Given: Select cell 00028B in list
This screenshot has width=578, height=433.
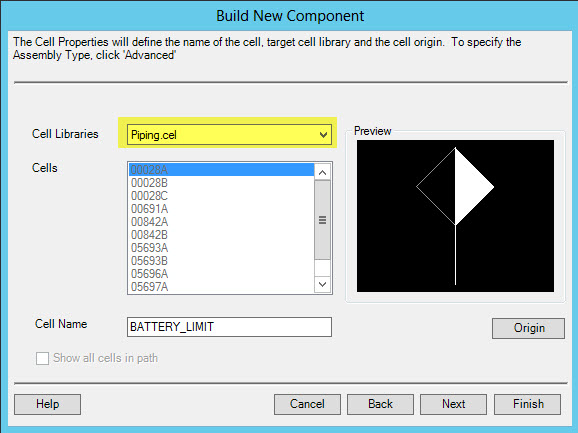Looking at the screenshot, I should [x=221, y=183].
